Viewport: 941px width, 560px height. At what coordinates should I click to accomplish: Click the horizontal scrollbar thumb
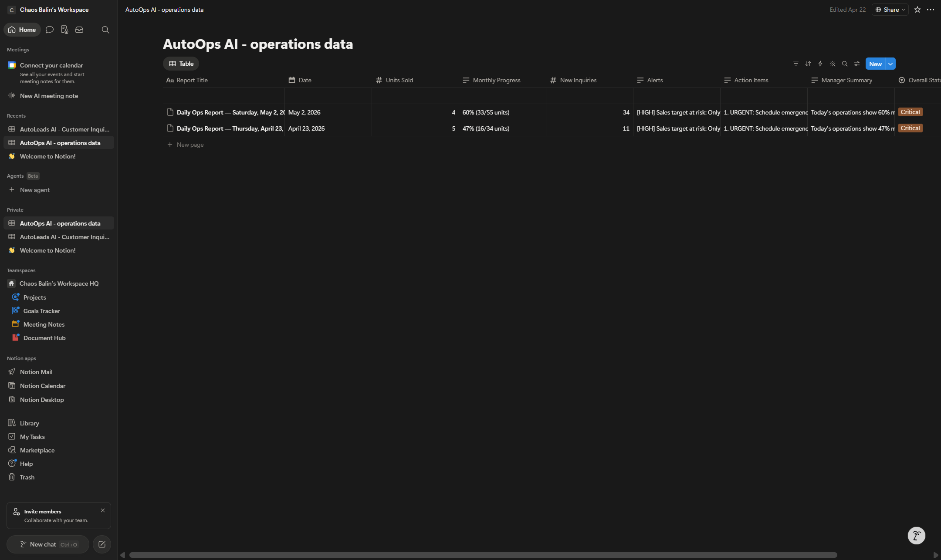483,555
